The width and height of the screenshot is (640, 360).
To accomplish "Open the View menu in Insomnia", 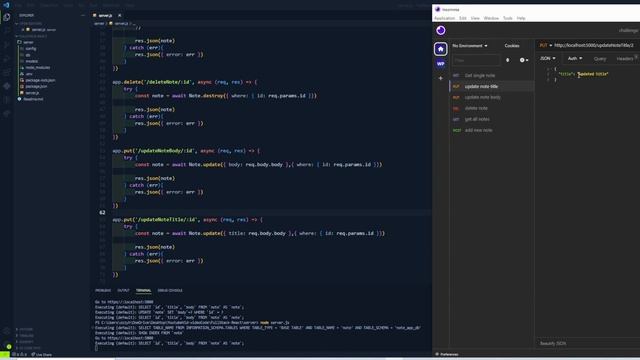I will click(475, 18).
